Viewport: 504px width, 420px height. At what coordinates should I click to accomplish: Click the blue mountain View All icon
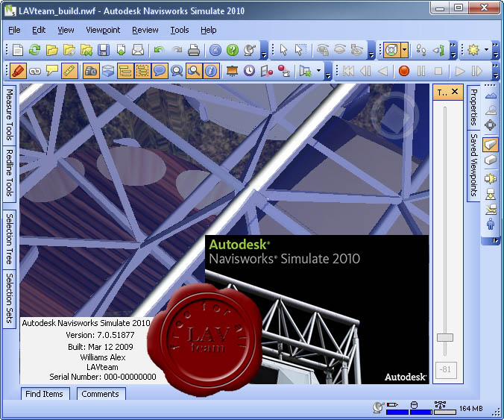pyautogui.click(x=491, y=95)
